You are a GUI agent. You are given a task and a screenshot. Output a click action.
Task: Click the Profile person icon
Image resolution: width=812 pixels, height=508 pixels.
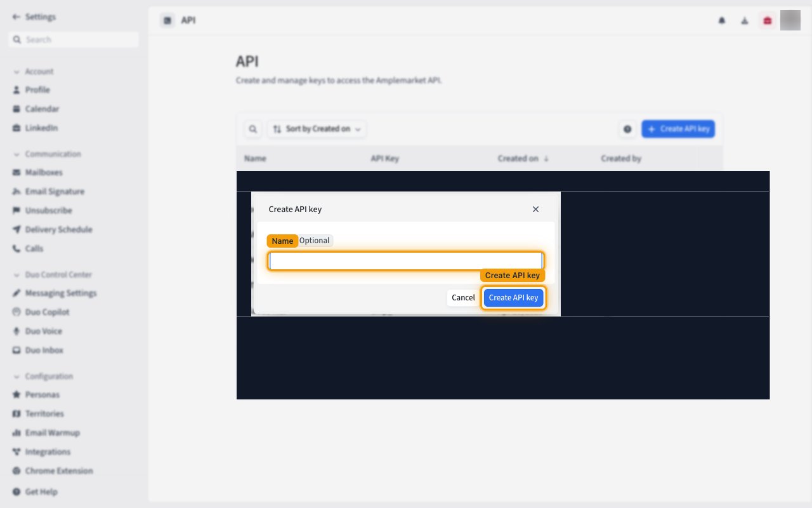pyautogui.click(x=17, y=90)
